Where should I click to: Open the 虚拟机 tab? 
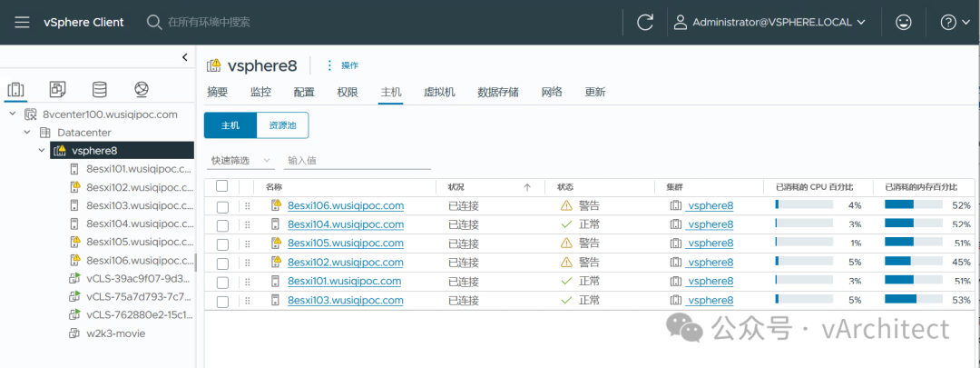pos(439,93)
